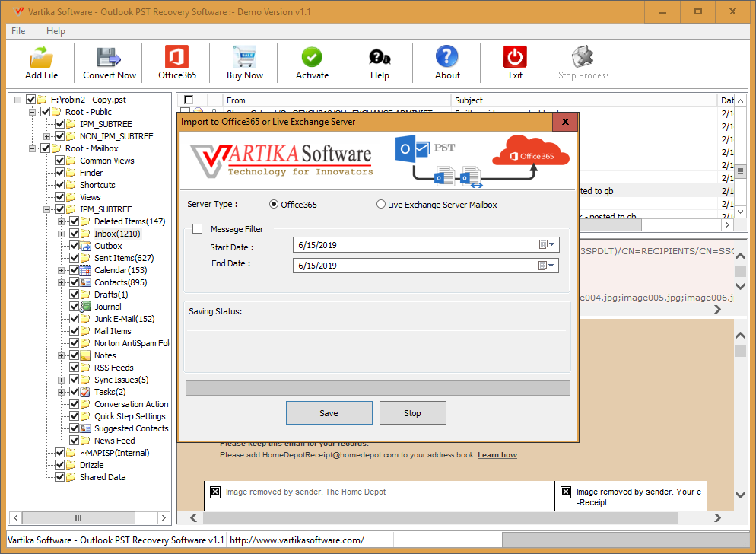Click the End Date input field
The height and width of the screenshot is (554, 756).
click(426, 266)
